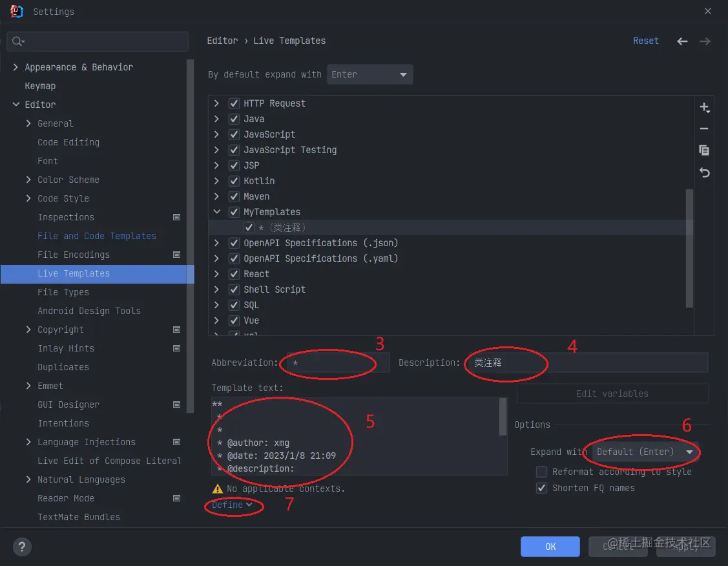Click the Reset link
This screenshot has height=566, width=728.
click(646, 41)
